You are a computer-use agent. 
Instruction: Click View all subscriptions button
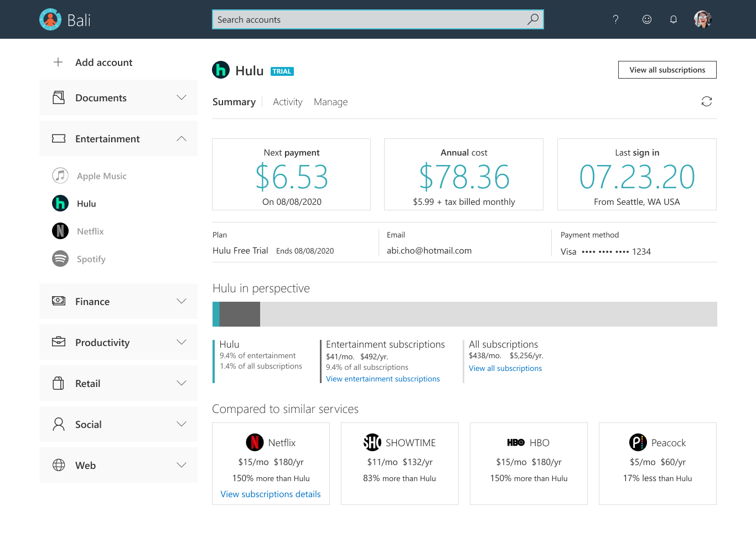(667, 70)
